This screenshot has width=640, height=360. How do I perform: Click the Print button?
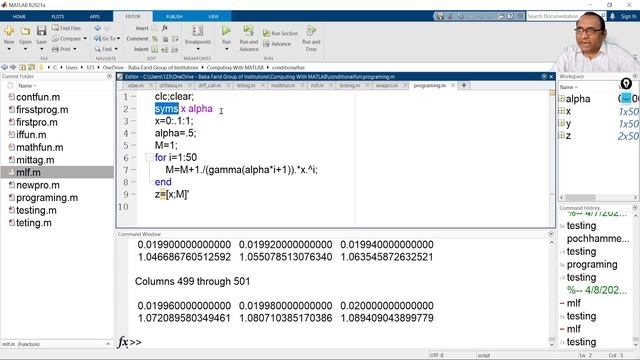61,49
